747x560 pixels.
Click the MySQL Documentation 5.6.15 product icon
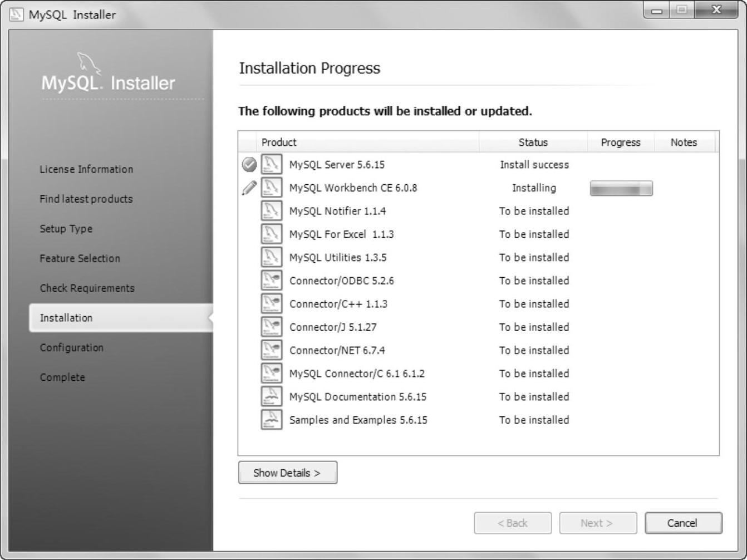click(x=271, y=396)
